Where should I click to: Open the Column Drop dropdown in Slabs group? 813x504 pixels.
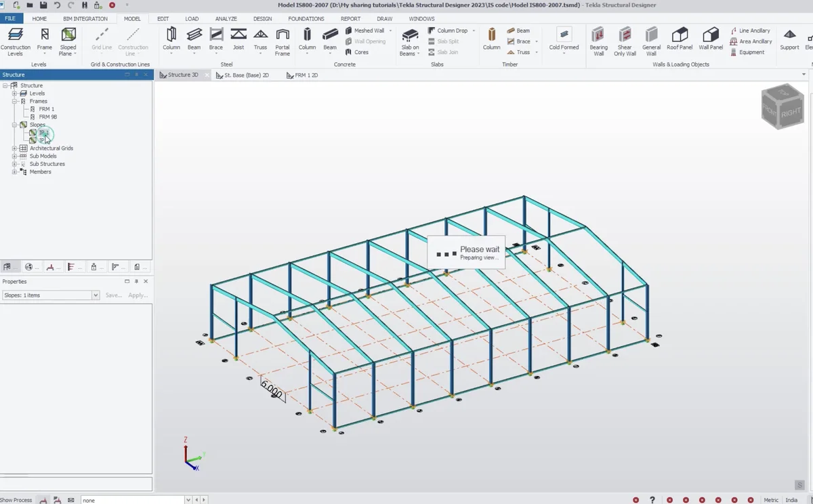475,30
